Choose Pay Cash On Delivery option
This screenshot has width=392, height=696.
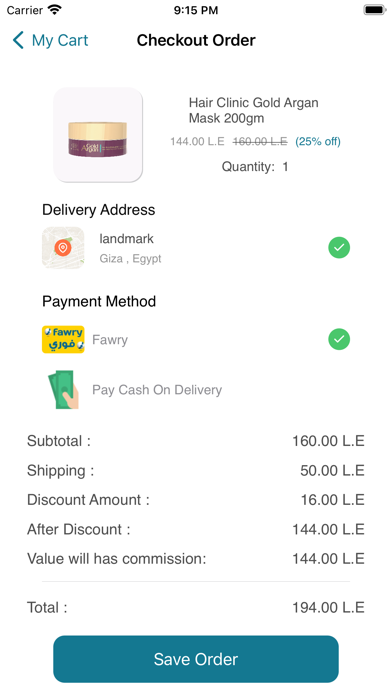point(157,390)
